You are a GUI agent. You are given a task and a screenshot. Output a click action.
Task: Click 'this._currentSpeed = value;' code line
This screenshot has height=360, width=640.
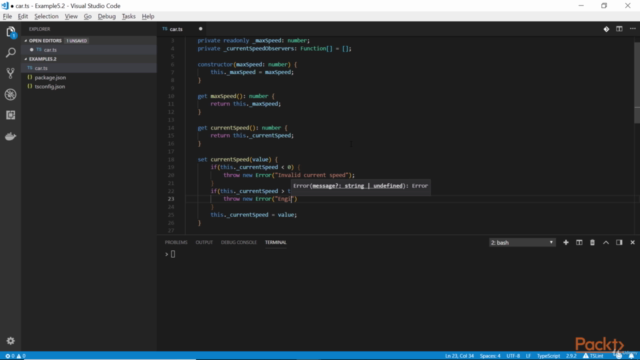[253, 215]
